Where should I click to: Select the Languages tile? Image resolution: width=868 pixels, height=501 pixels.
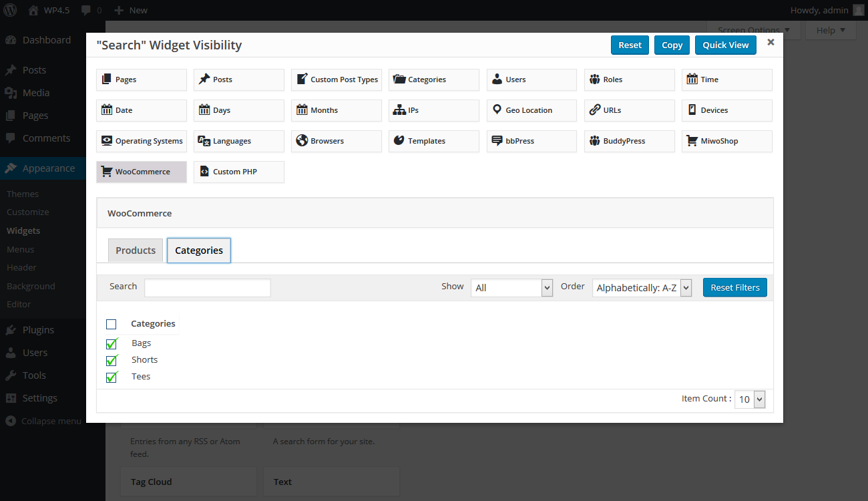[x=239, y=141]
